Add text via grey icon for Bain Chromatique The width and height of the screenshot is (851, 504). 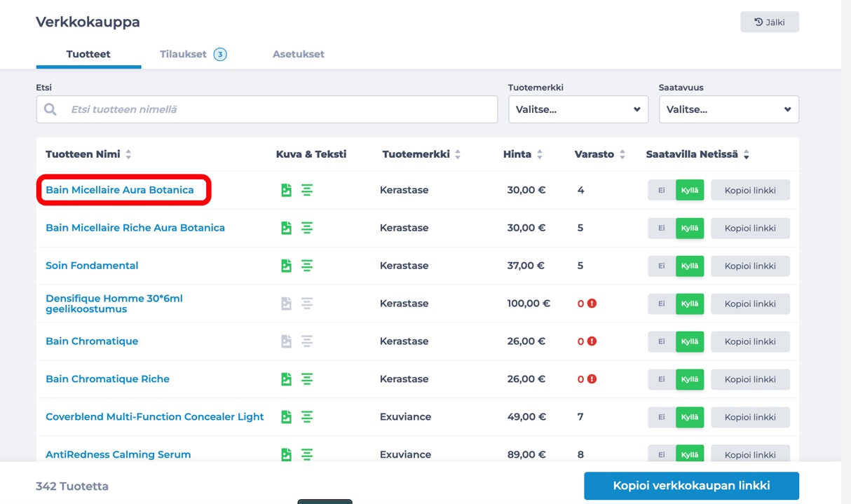307,341
